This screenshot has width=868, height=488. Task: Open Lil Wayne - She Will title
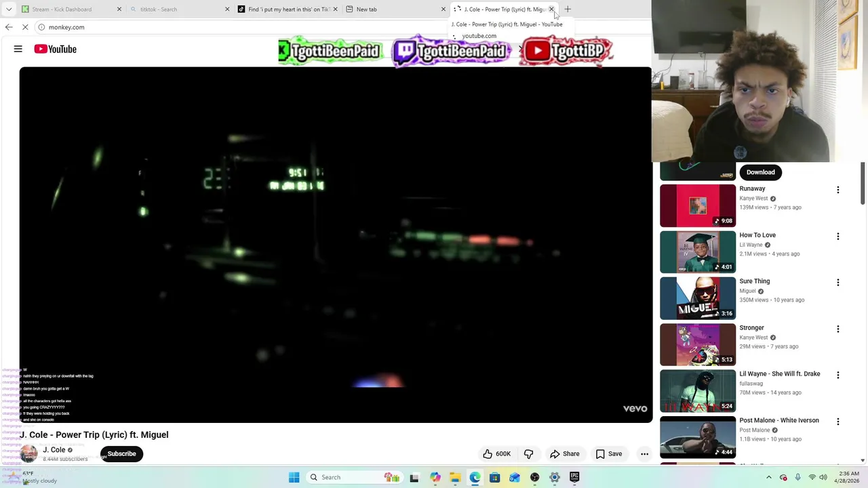tap(780, 374)
